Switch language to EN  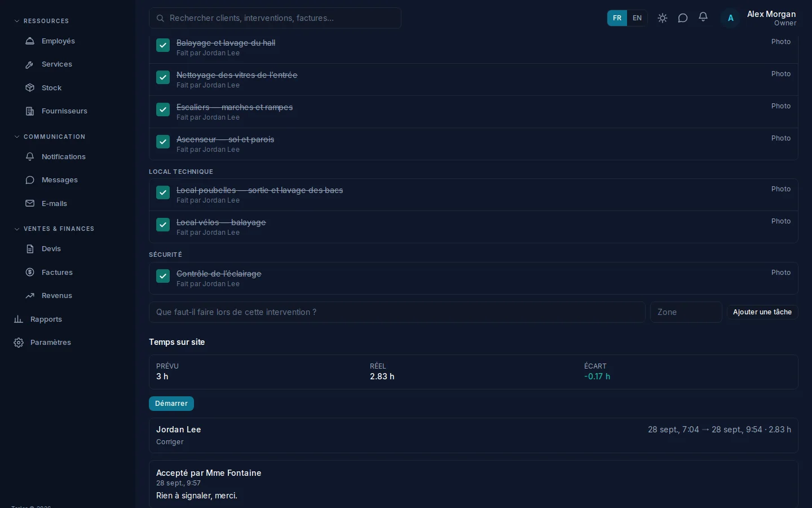pyautogui.click(x=637, y=18)
